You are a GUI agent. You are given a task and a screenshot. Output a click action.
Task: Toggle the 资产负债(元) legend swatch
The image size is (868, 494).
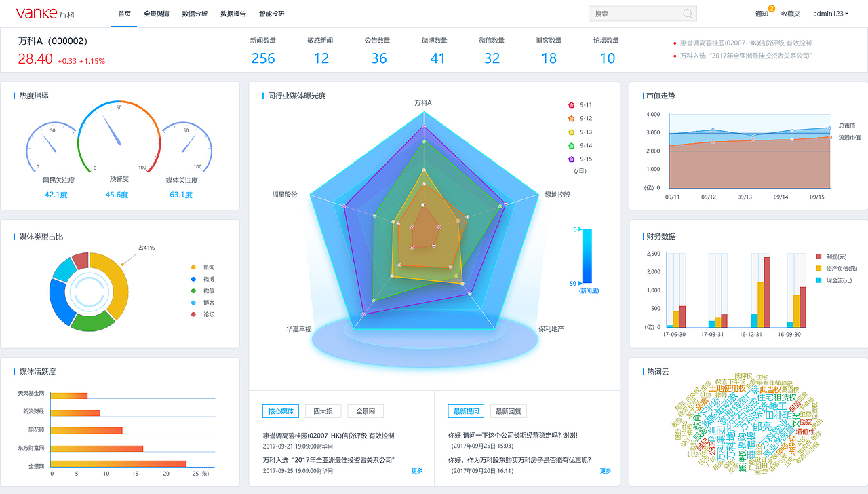pos(819,269)
